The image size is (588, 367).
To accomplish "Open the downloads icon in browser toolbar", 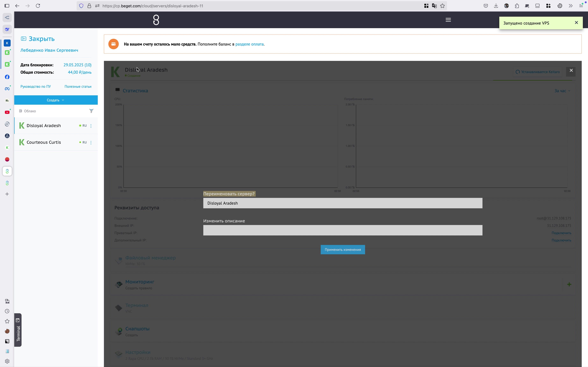I will (496, 6).
